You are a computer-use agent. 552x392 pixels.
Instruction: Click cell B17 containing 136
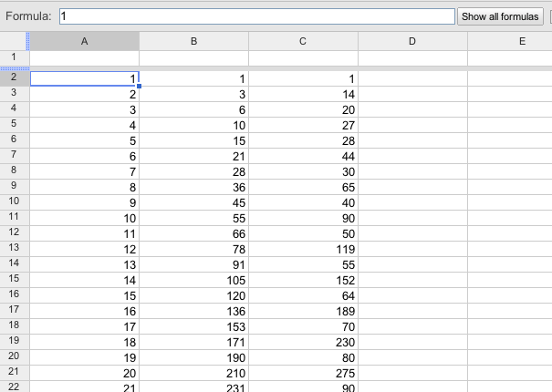click(194, 311)
